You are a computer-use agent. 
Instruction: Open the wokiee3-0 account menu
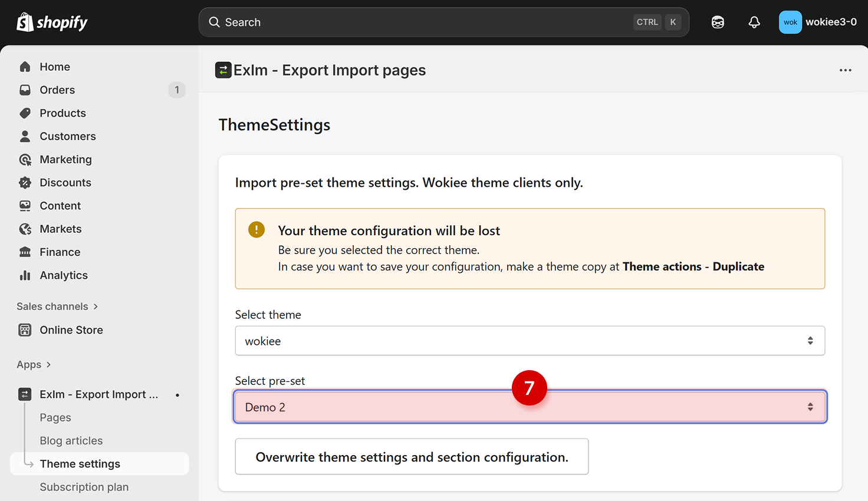click(817, 22)
